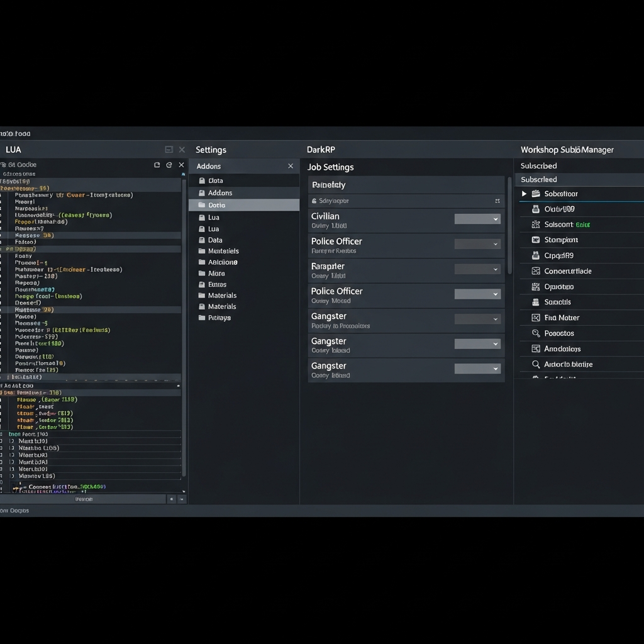644x644 pixels.
Task: Click the icon beside Solscorrt in Workshop
Action: (x=536, y=225)
